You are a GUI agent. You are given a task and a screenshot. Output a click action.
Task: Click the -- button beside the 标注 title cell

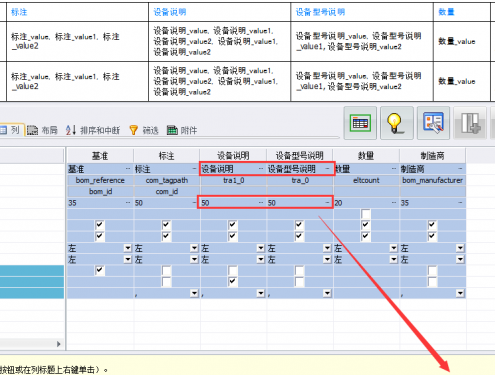(195, 169)
